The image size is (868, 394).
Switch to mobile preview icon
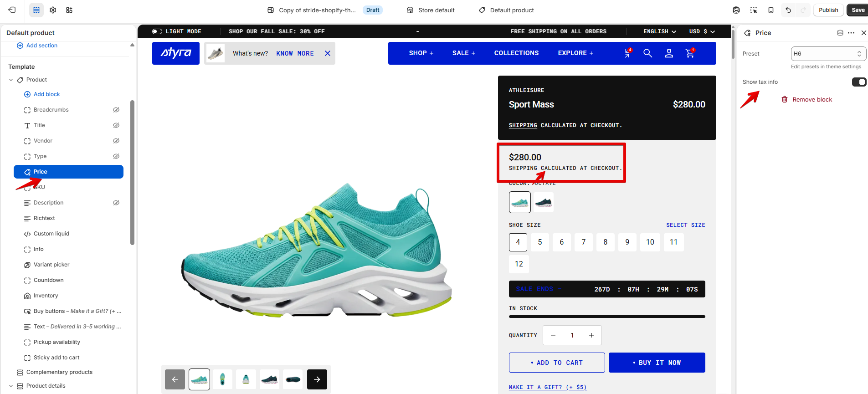point(771,10)
